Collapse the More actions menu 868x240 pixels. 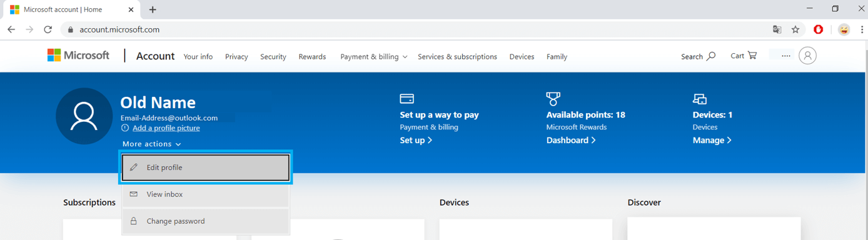[x=151, y=144]
